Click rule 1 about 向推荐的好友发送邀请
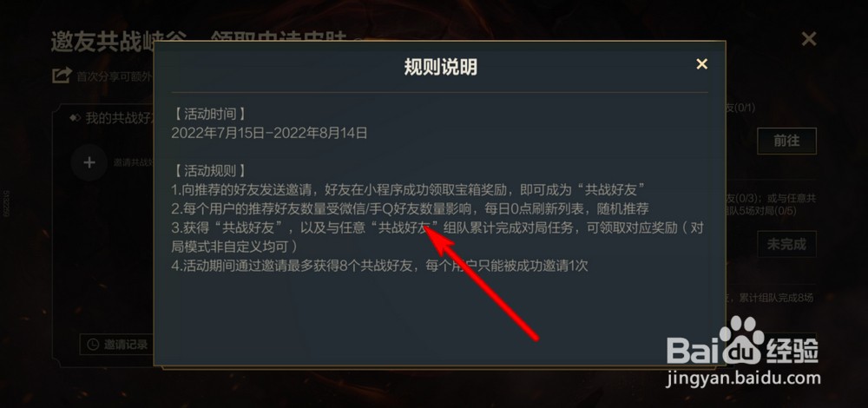Image resolution: width=868 pixels, height=408 pixels. (x=409, y=189)
